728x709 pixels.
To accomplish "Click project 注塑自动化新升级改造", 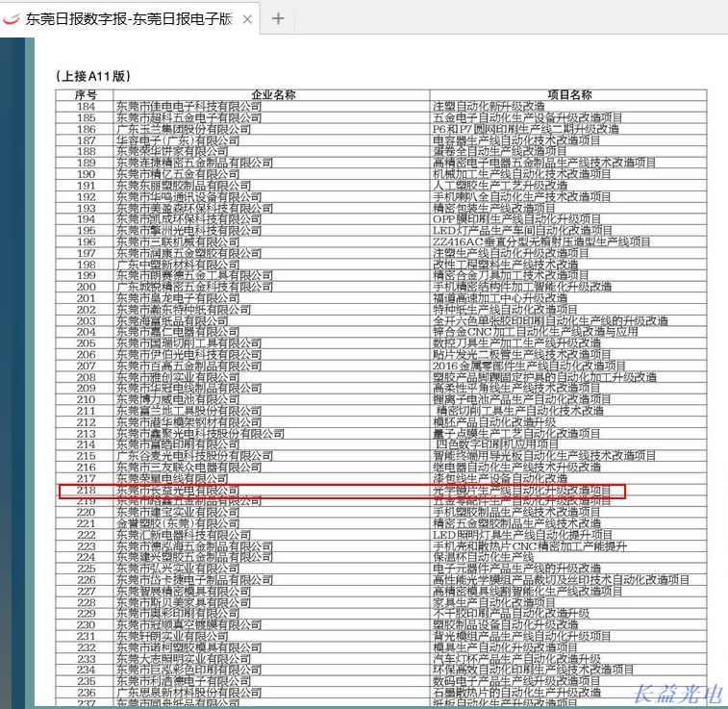I will tap(489, 107).
